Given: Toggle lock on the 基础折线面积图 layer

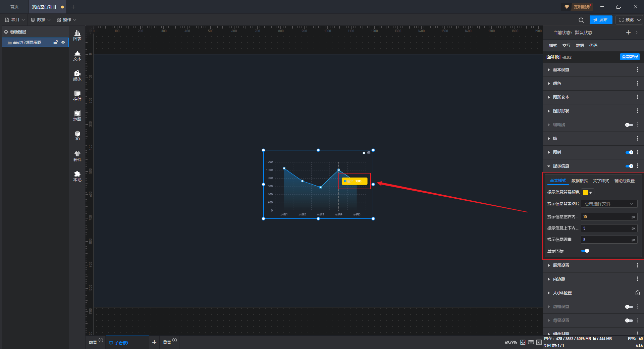Looking at the screenshot, I should pyautogui.click(x=56, y=42).
